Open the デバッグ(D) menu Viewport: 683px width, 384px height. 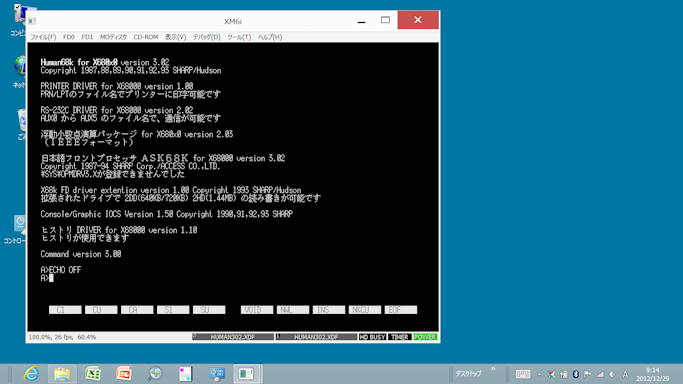[206, 37]
